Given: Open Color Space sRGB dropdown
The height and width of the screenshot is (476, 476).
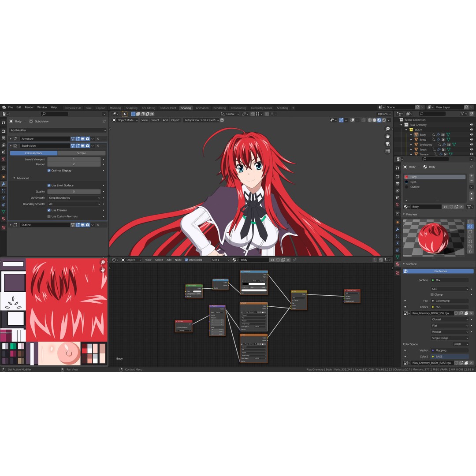Looking at the screenshot, I should pos(461,344).
